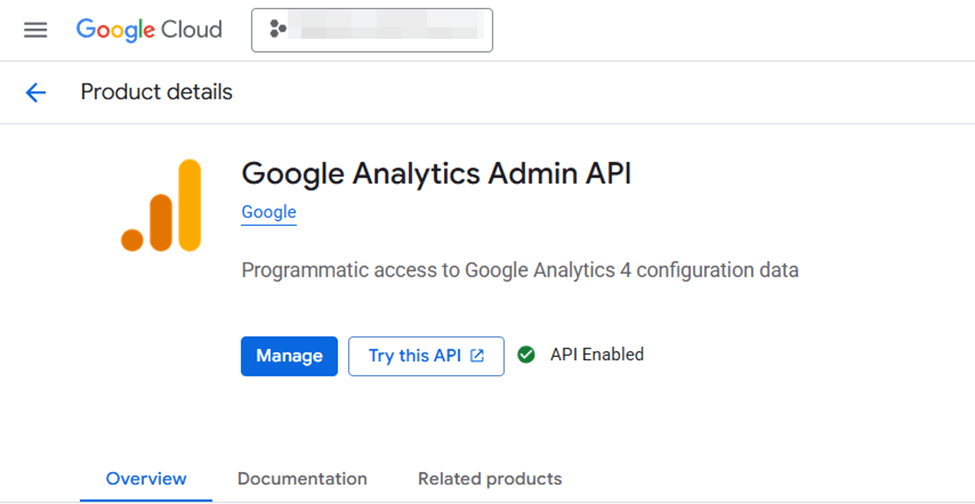Click the Try this API button
Viewport: 975px width, 504px height.
click(426, 356)
